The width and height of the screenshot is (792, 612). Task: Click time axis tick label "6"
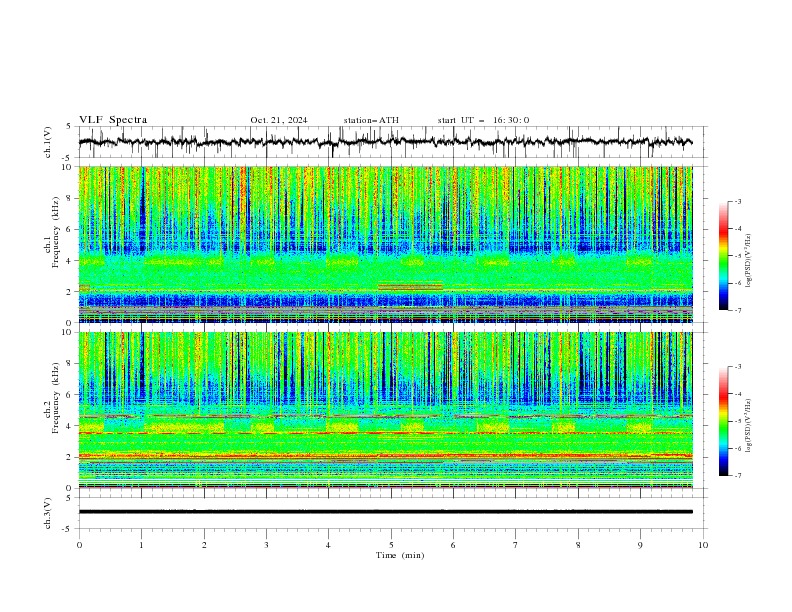click(453, 545)
